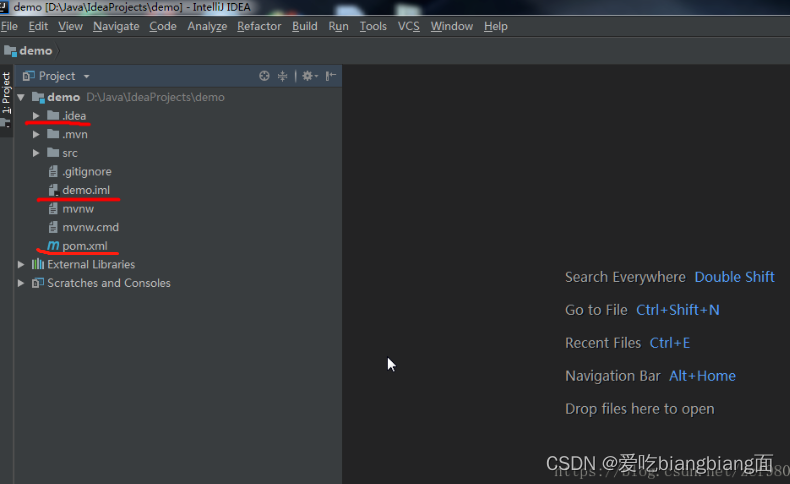This screenshot has width=790, height=484.
Task: Open the View menu
Action: (x=70, y=26)
